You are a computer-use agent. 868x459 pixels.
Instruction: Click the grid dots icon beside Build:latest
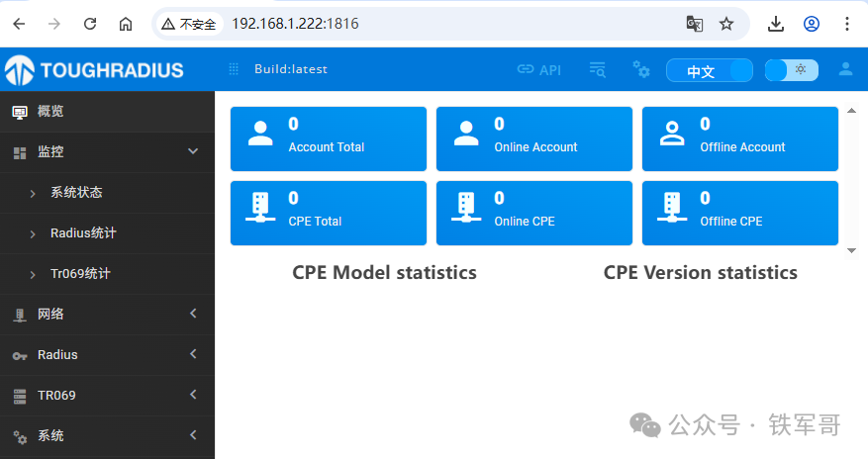pyautogui.click(x=235, y=69)
